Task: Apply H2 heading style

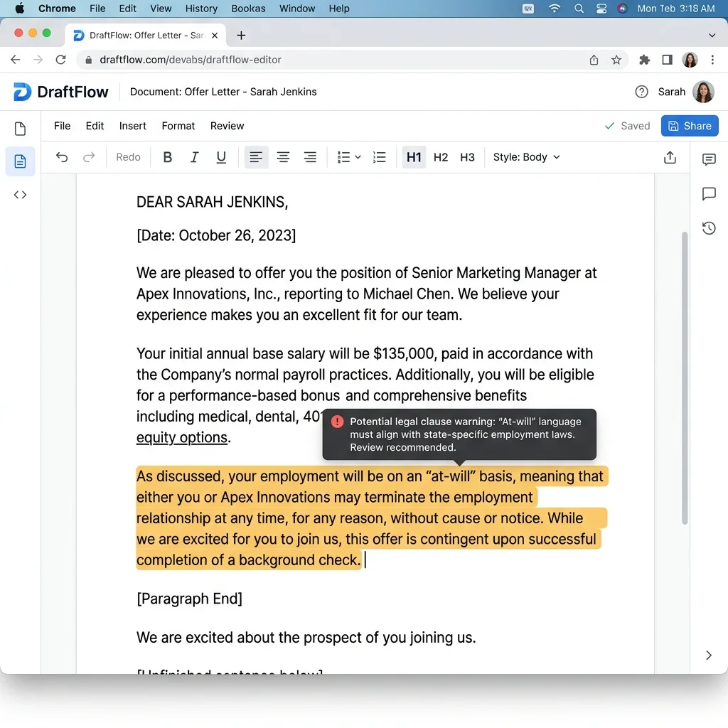Action: click(x=441, y=157)
